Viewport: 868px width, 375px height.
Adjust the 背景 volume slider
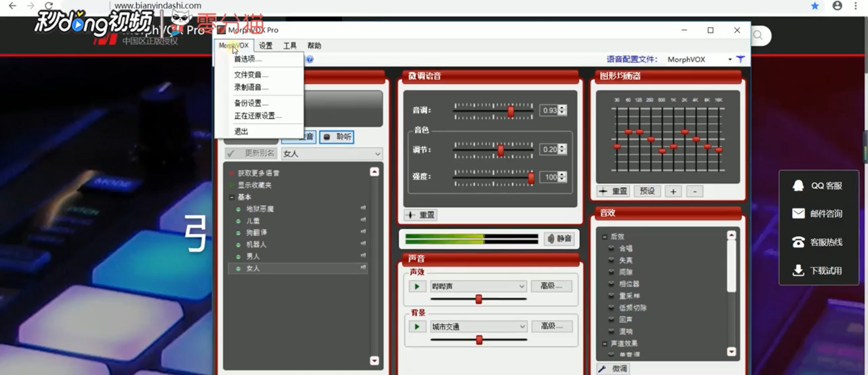(x=479, y=340)
